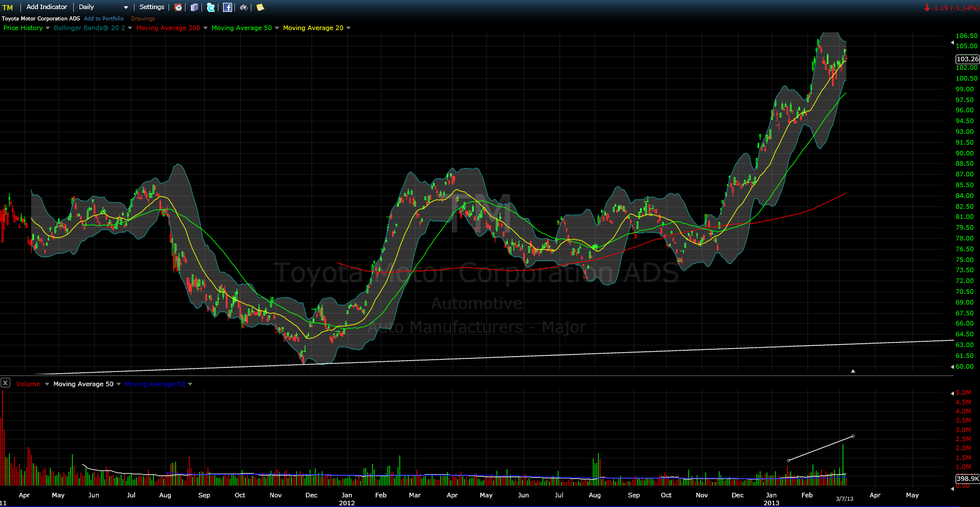Open the Add Indicator menu

[x=47, y=7]
